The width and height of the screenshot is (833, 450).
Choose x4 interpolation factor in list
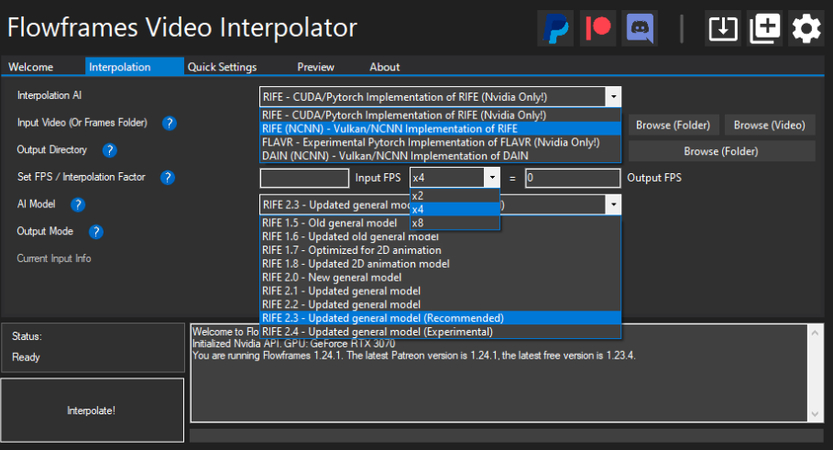coord(455,209)
